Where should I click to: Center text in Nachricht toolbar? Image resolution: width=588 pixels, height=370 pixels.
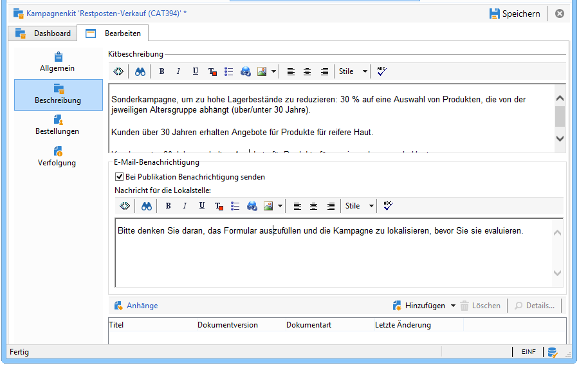[x=313, y=206]
